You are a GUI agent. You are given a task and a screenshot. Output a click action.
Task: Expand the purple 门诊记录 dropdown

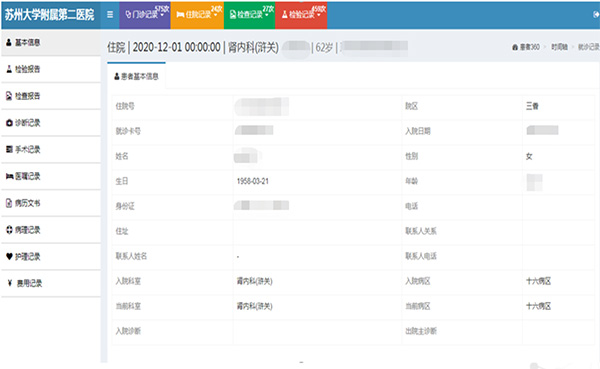click(x=145, y=15)
